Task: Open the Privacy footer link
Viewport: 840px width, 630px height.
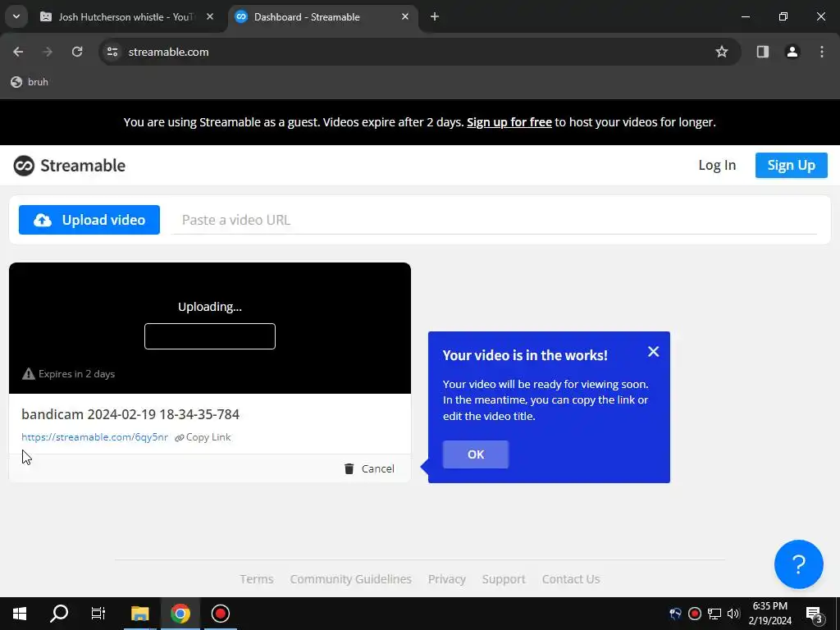Action: coord(447,579)
